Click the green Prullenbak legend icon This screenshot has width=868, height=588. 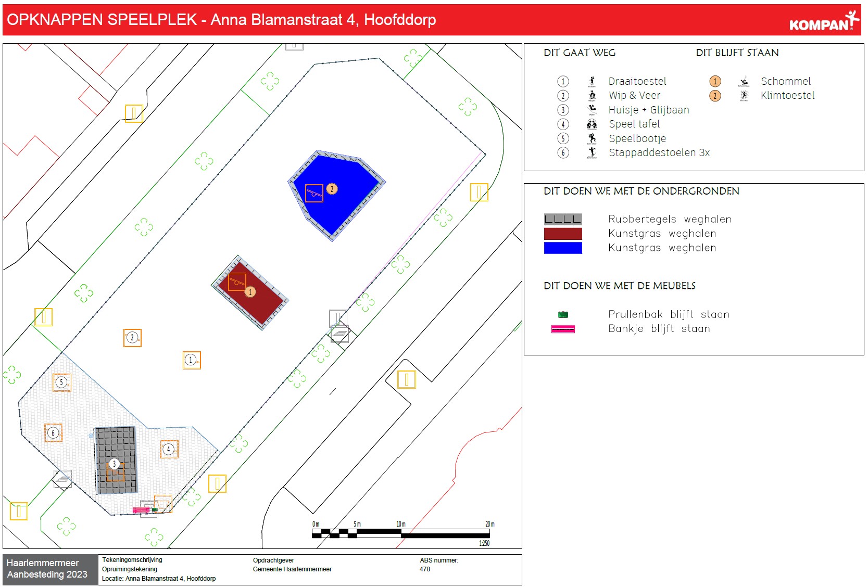563,314
